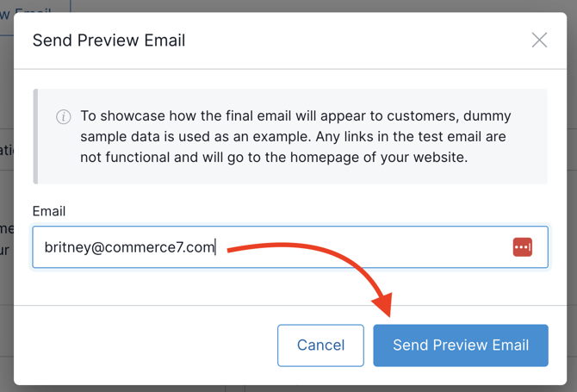Image resolution: width=577 pixels, height=392 pixels.
Task: Close the Send Preview Email dialog
Action: [x=539, y=40]
